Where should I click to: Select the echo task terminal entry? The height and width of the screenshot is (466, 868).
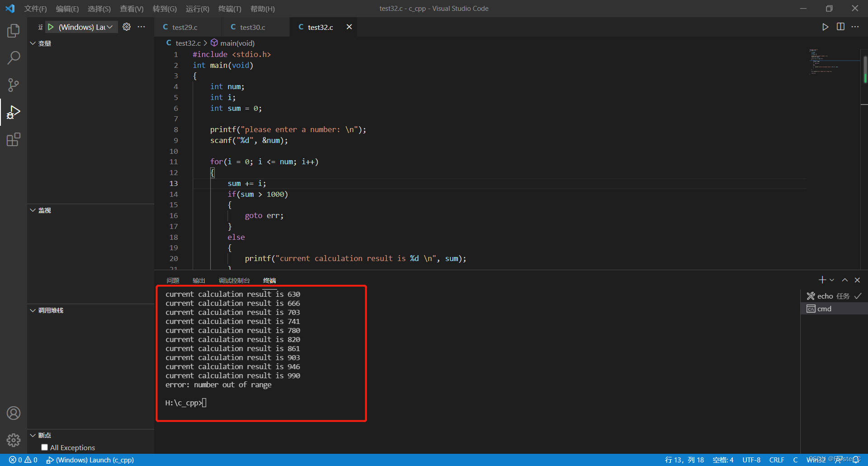click(x=834, y=296)
